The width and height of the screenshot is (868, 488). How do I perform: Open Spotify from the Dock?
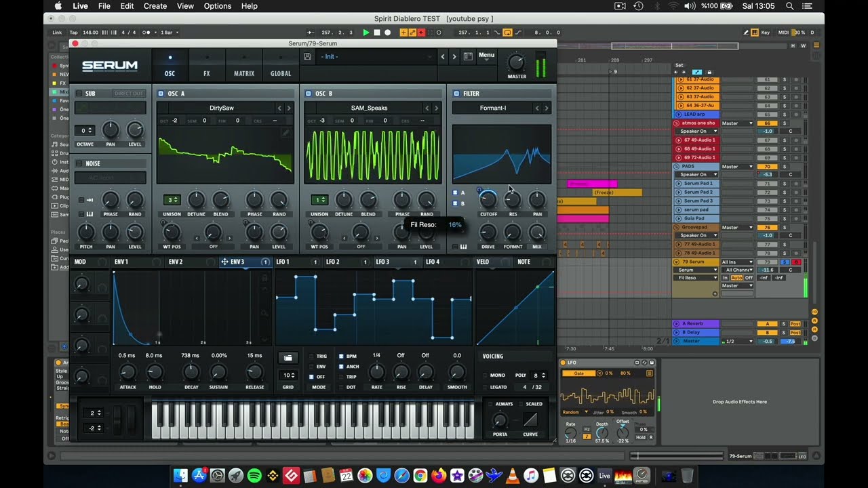[254, 476]
